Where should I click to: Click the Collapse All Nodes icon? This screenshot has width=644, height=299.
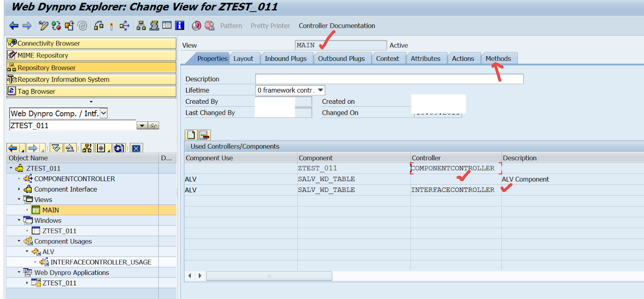[x=70, y=148]
